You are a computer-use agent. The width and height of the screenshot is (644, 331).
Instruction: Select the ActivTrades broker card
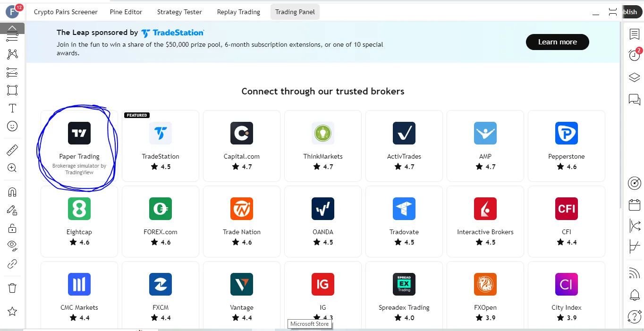(x=404, y=146)
